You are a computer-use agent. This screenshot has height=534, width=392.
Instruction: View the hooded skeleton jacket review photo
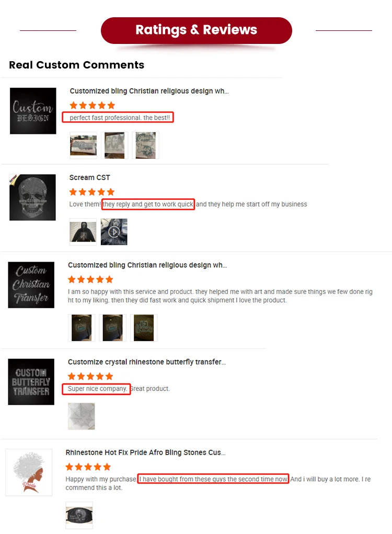[83, 232]
